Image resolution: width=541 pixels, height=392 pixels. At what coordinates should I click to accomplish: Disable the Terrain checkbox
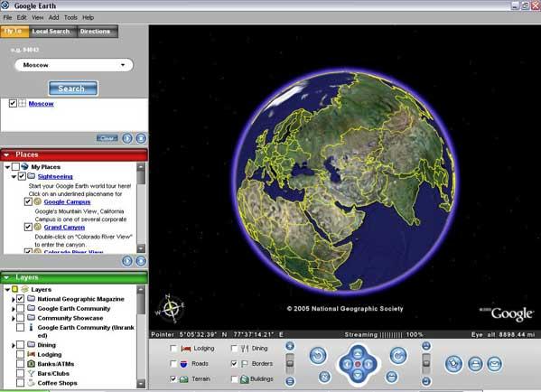click(173, 378)
